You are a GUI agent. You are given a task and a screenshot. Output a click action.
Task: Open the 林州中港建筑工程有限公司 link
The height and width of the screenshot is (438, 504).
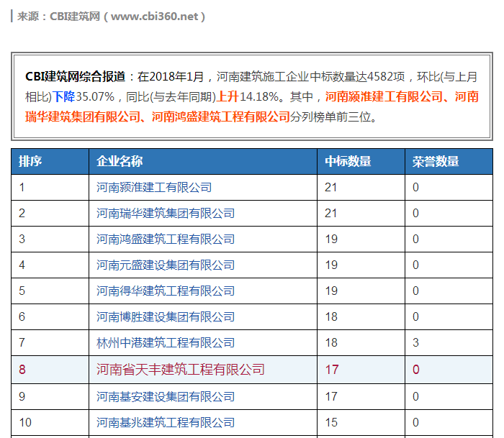pos(166,343)
